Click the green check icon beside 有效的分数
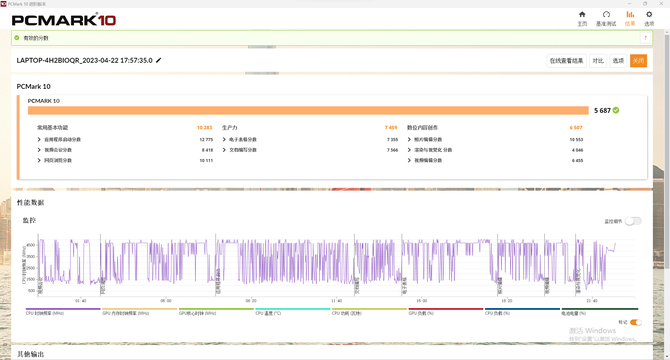Viewport: 670px width, 360px height. 17,38
